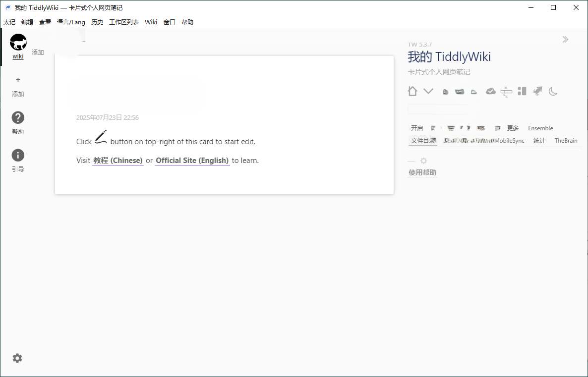
Task: Click the date text 2025年07月23日 22:56
Action: [108, 118]
